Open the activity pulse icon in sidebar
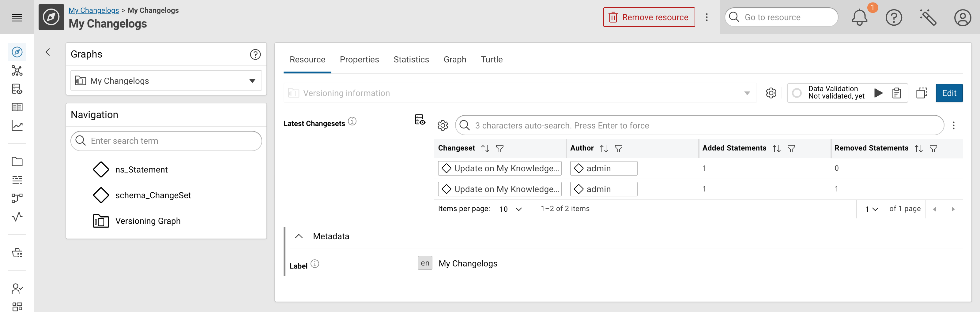The image size is (980, 312). point(17,217)
